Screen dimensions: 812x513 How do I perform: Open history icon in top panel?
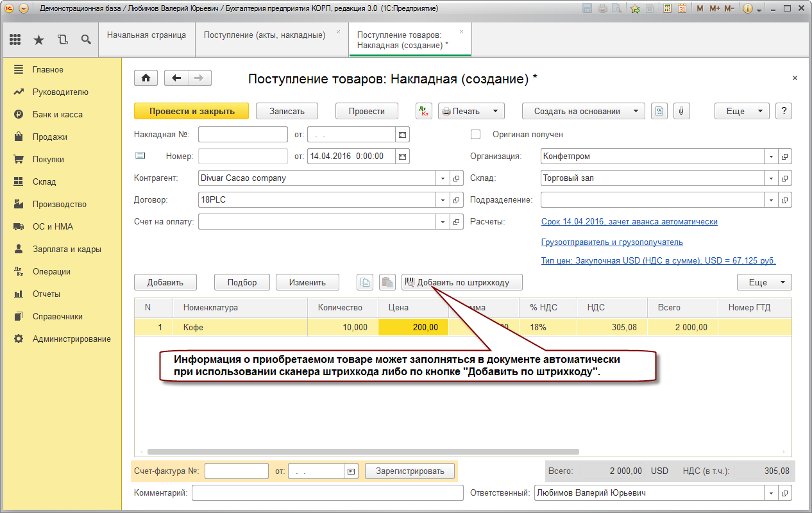tap(62, 40)
